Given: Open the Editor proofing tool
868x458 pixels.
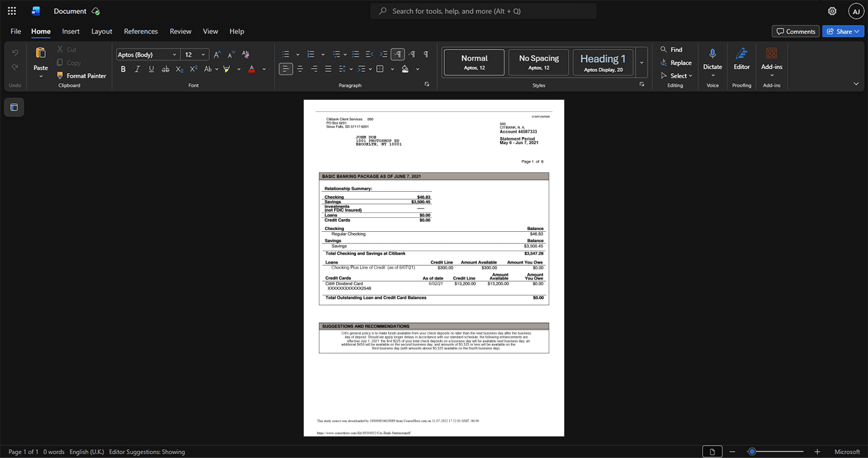Looking at the screenshot, I should (742, 58).
